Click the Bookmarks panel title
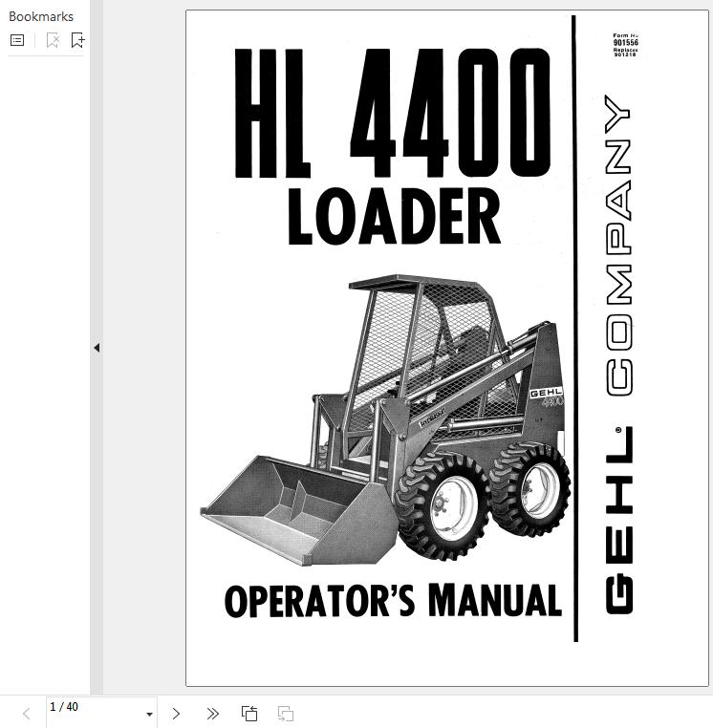This screenshot has width=713, height=728. click(41, 16)
